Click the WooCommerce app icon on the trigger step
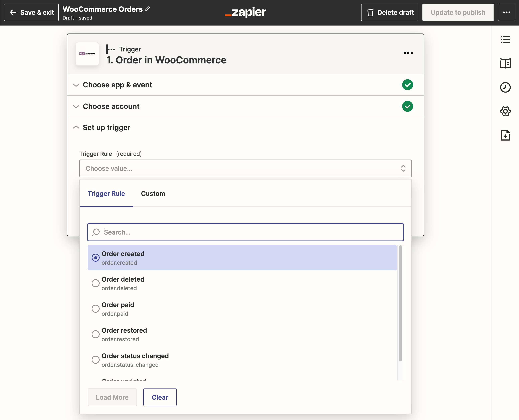The width and height of the screenshot is (519, 420). point(87,54)
